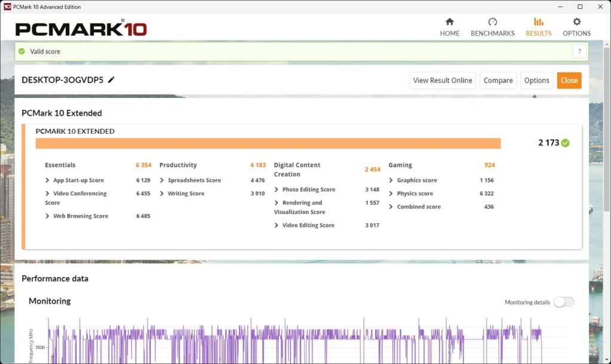Click the vertical scrollbar thumb

click(607, 129)
